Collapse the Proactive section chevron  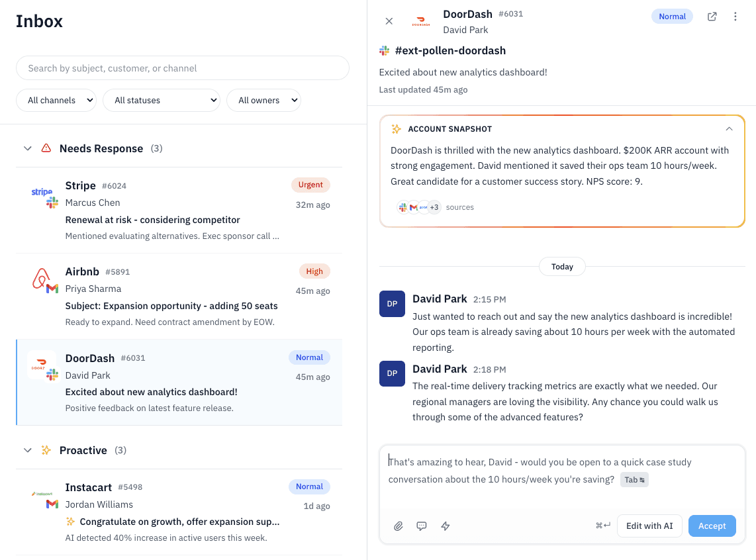pyautogui.click(x=28, y=450)
